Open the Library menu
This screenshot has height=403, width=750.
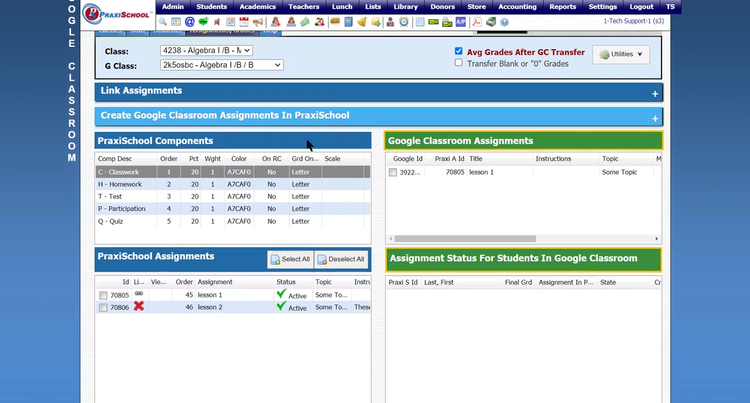[406, 7]
